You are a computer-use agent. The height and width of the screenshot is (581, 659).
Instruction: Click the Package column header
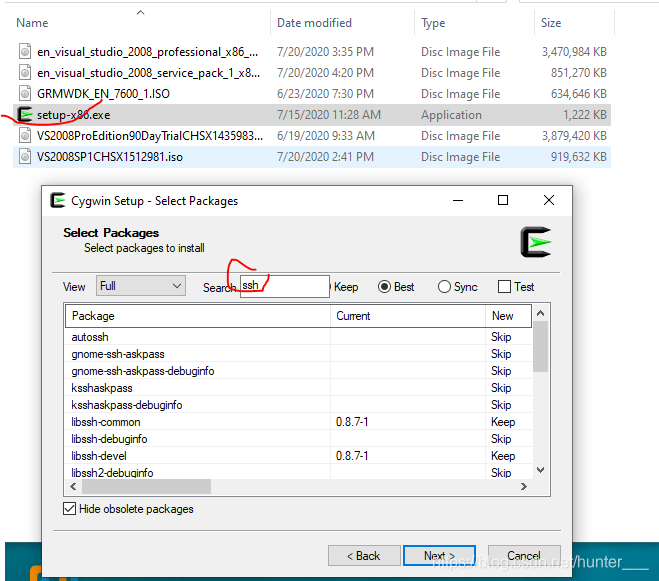pyautogui.click(x=198, y=316)
